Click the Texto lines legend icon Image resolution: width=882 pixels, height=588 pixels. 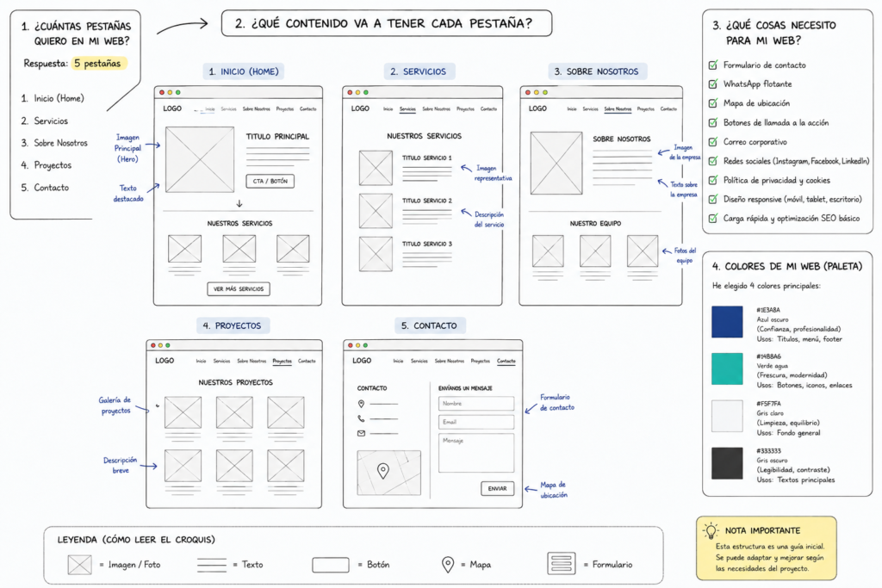click(x=212, y=565)
